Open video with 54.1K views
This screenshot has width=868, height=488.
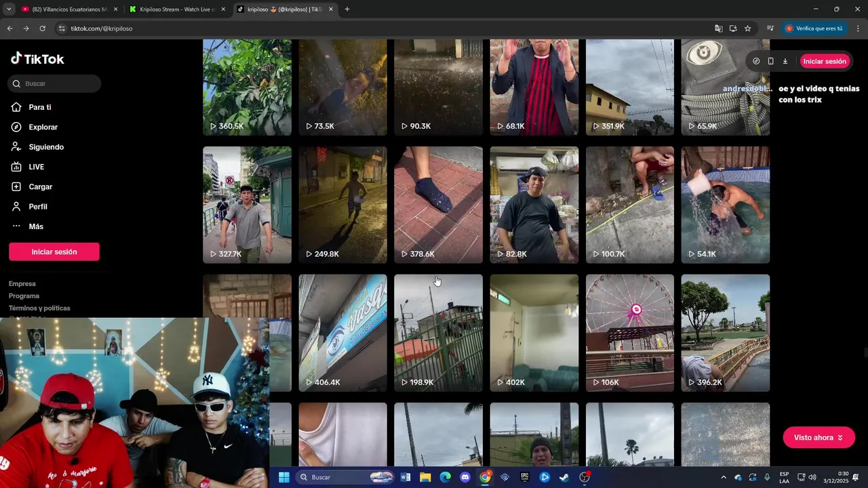(726, 205)
